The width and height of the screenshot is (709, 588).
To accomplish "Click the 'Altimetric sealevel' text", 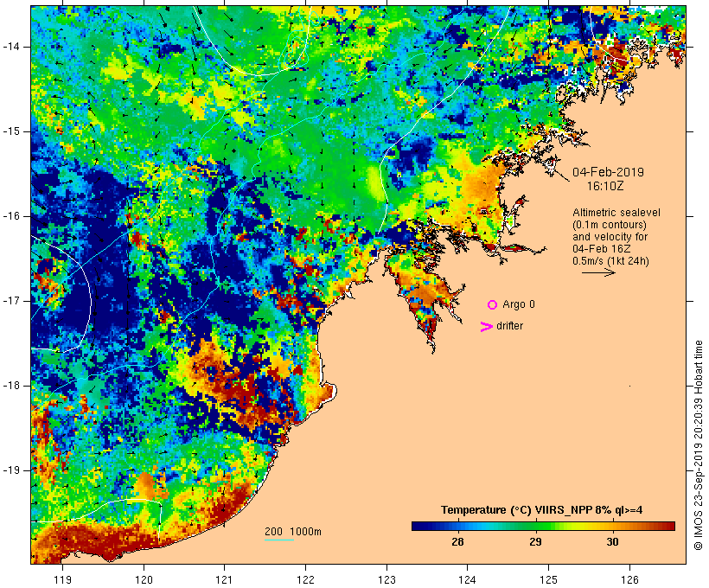I will pyautogui.click(x=616, y=213).
